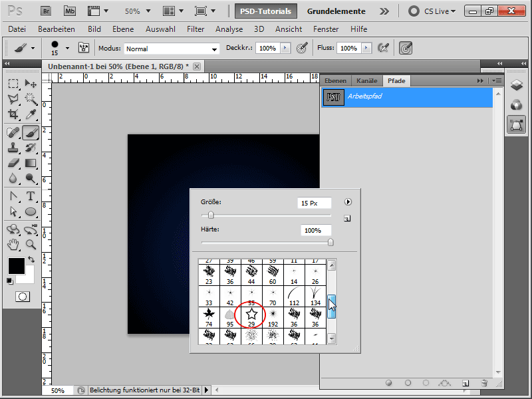Toggle tablet pressure controls size
Screen dimensions: 532x399
coord(406,48)
